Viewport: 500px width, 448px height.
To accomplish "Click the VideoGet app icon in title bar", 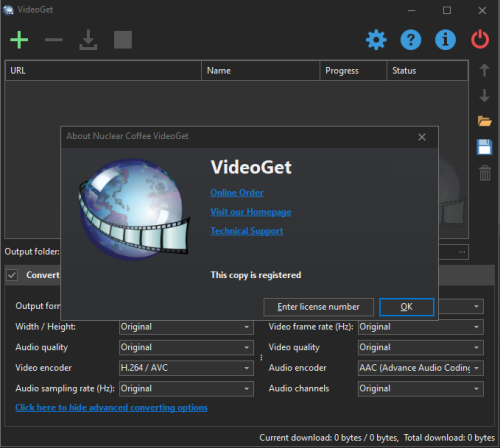I will pyautogui.click(x=8, y=10).
